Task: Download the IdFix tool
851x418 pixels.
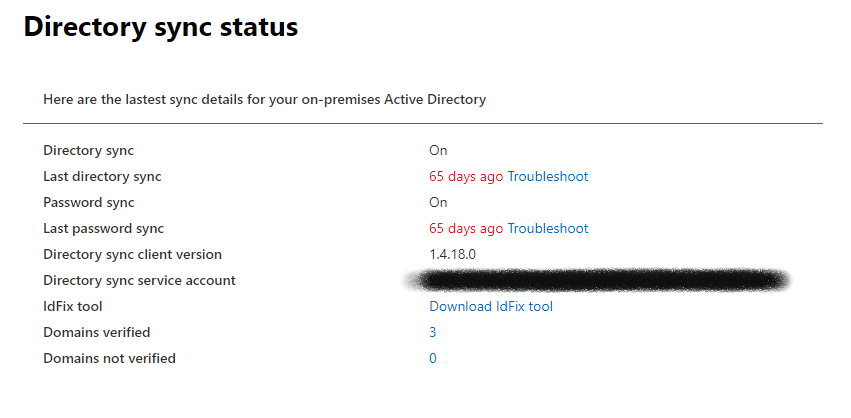Action: point(491,307)
